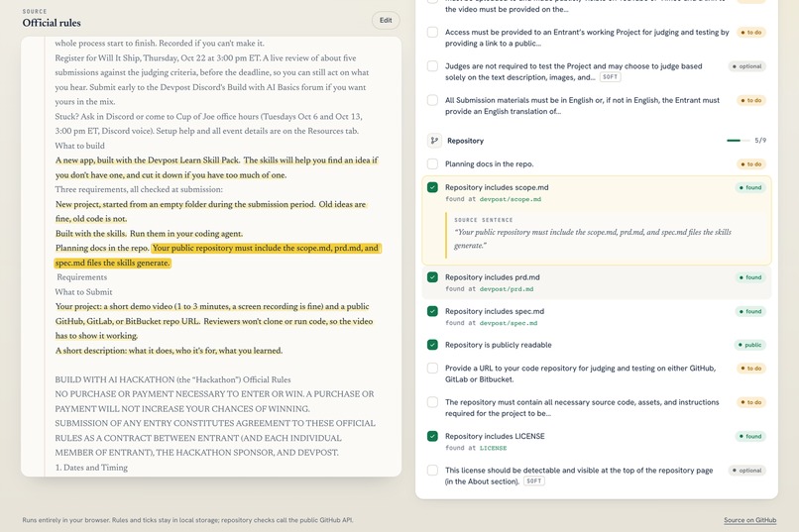Select the 'Repository includes scope.md' item text

(497, 187)
